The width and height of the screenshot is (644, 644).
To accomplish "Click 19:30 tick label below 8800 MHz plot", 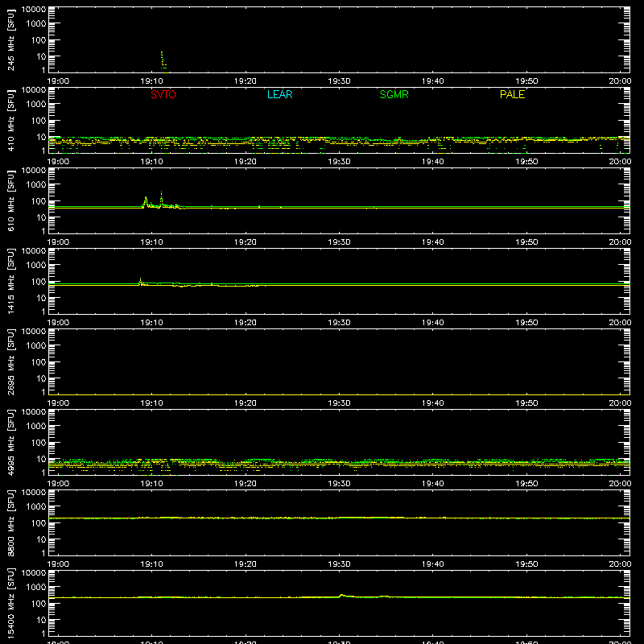I will coord(339,564).
